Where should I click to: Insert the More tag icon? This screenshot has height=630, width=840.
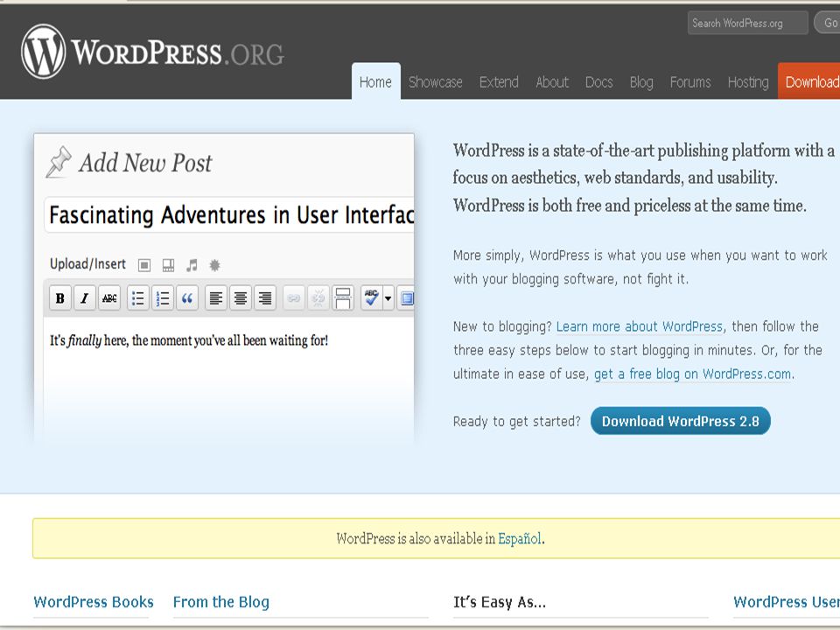tap(343, 297)
